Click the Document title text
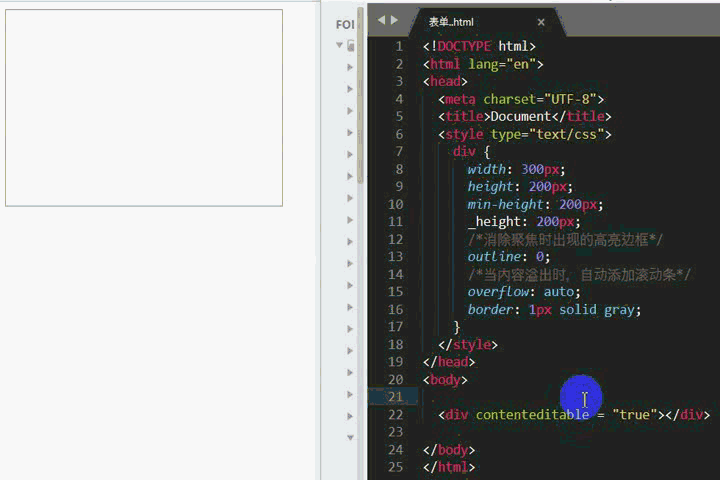The width and height of the screenshot is (720, 480). (520, 116)
